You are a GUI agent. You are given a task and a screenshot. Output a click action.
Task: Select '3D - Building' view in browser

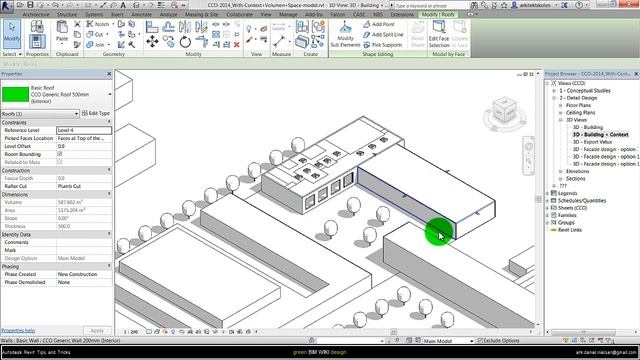point(588,127)
